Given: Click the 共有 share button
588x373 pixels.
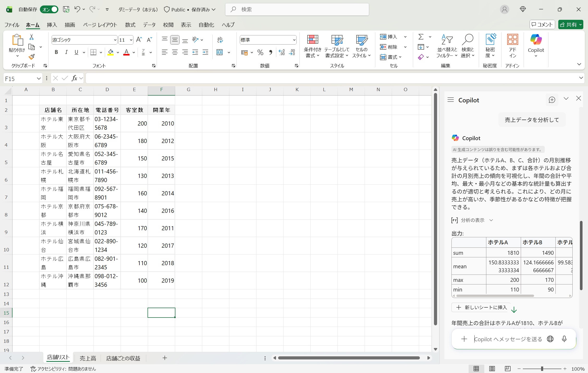Looking at the screenshot, I should (570, 25).
